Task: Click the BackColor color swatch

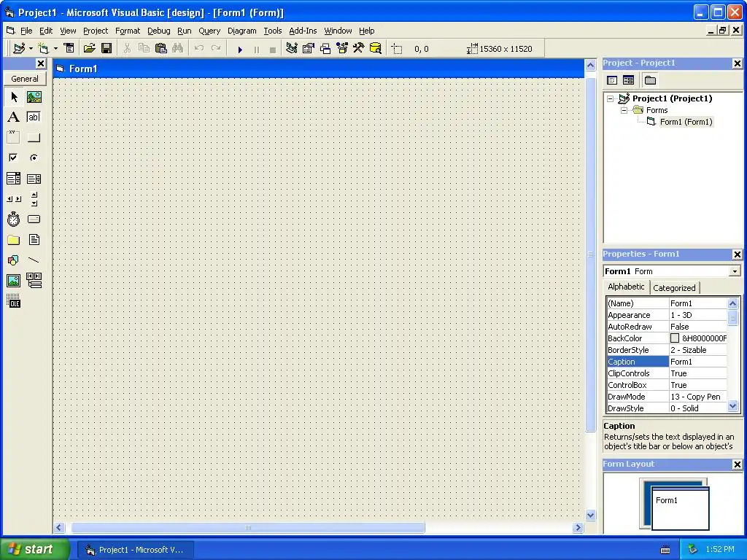Action: coord(675,338)
